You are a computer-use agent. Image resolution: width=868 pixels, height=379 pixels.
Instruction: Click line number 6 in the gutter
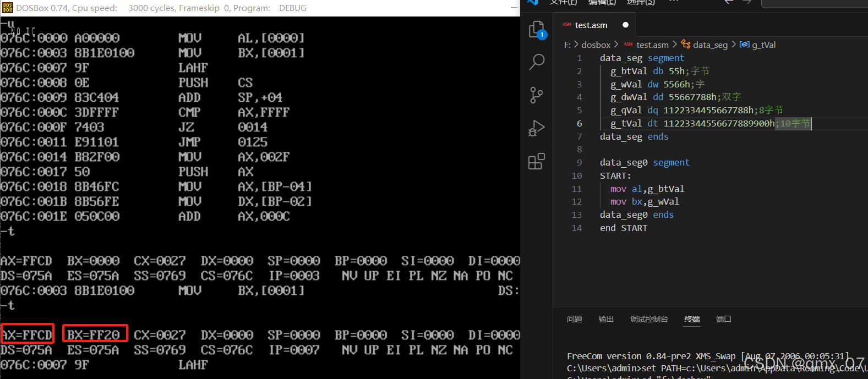(x=579, y=123)
